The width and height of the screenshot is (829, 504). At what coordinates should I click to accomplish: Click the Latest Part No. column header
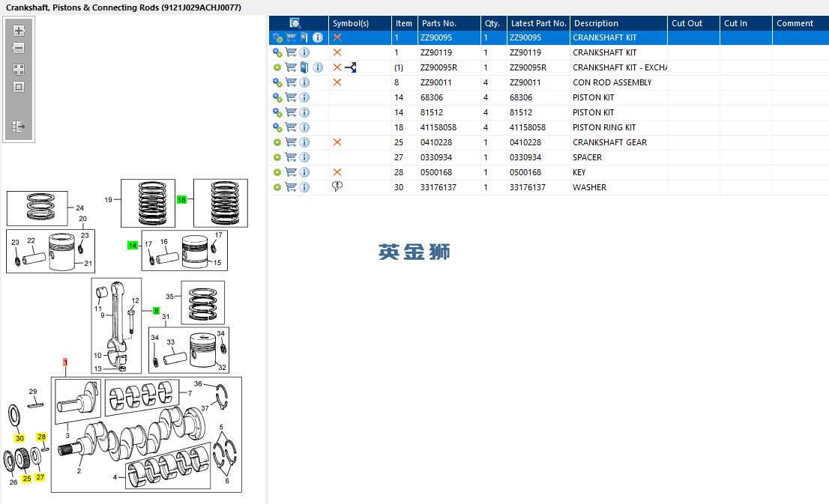coord(538,23)
